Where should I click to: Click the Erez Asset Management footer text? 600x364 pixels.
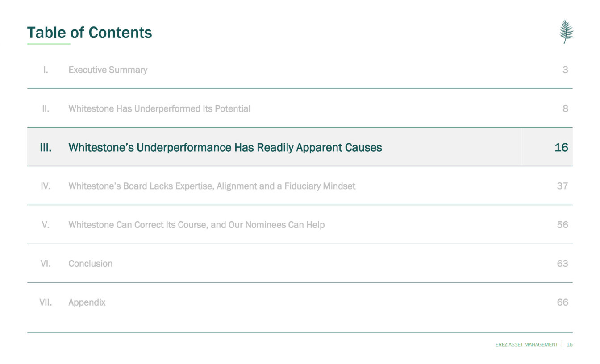(x=526, y=344)
